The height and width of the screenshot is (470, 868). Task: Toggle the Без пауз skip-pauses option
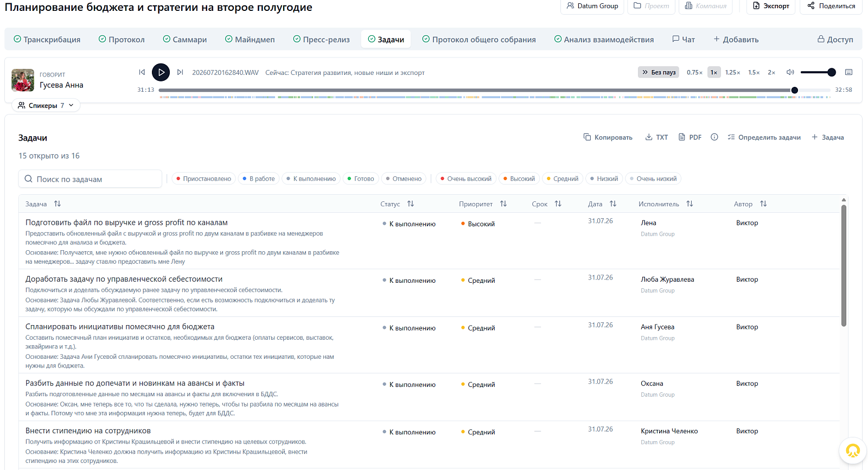(x=659, y=72)
